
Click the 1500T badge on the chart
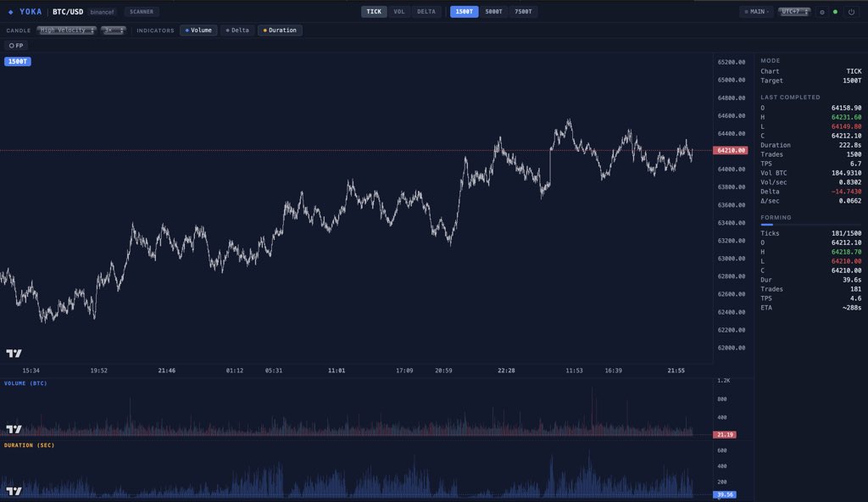pyautogui.click(x=18, y=62)
